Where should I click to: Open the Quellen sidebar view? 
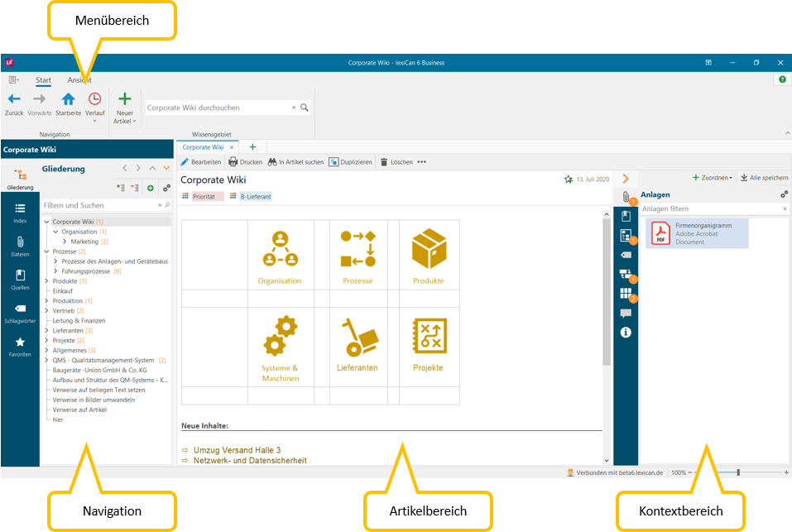point(20,280)
